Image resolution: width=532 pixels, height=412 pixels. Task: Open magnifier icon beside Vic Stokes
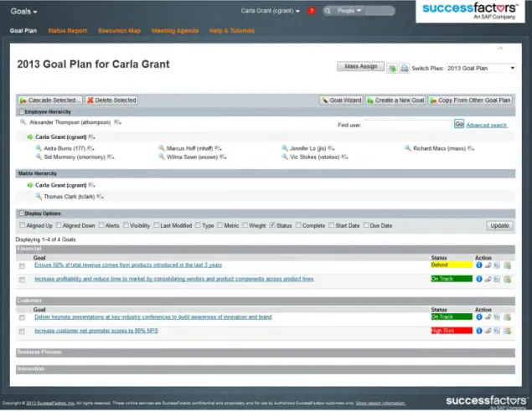285,157
